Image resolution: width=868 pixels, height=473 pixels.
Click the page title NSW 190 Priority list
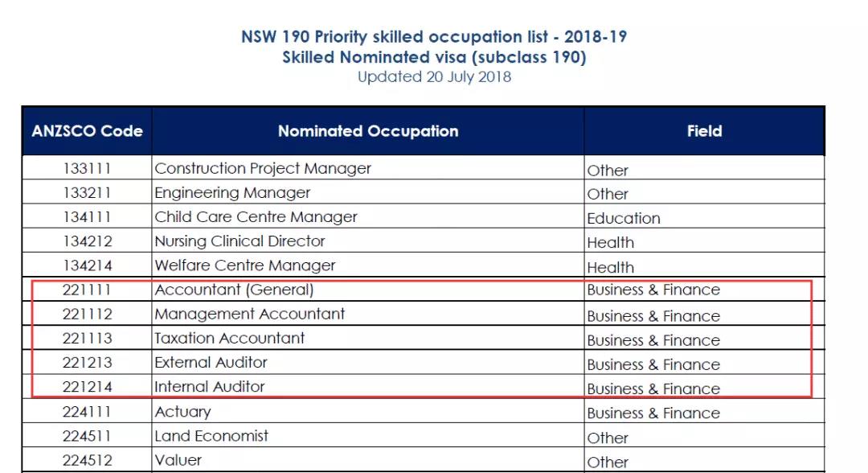pyautogui.click(x=434, y=37)
